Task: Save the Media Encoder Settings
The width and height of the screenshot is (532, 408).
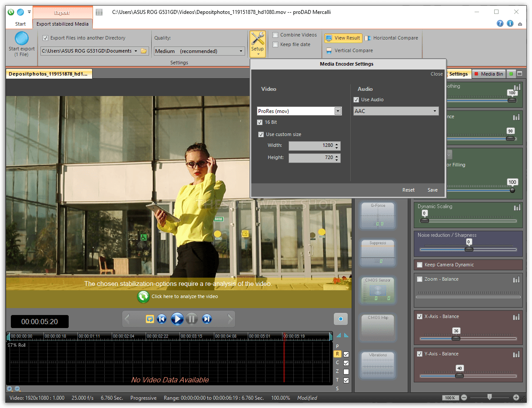Action: coord(432,190)
